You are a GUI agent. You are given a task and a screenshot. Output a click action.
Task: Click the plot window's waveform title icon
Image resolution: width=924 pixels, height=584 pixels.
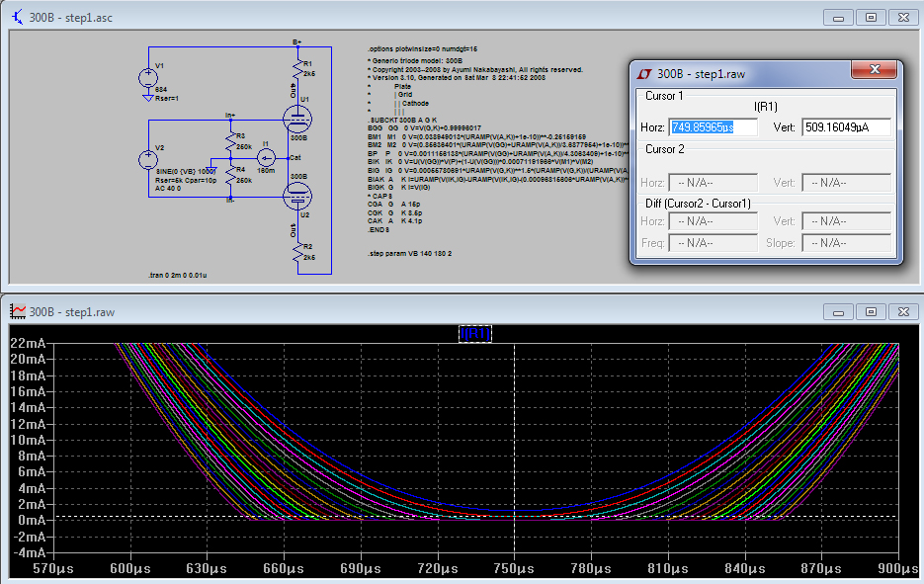tap(19, 311)
